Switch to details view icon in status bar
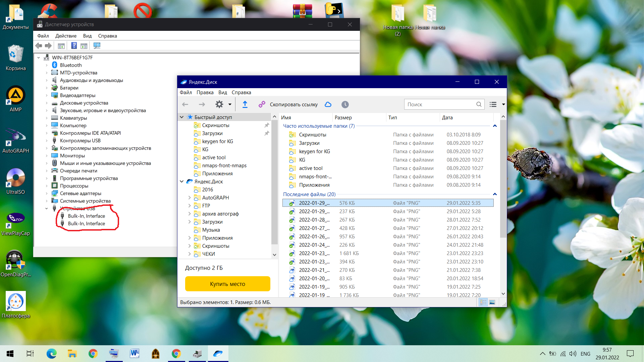 click(x=483, y=302)
